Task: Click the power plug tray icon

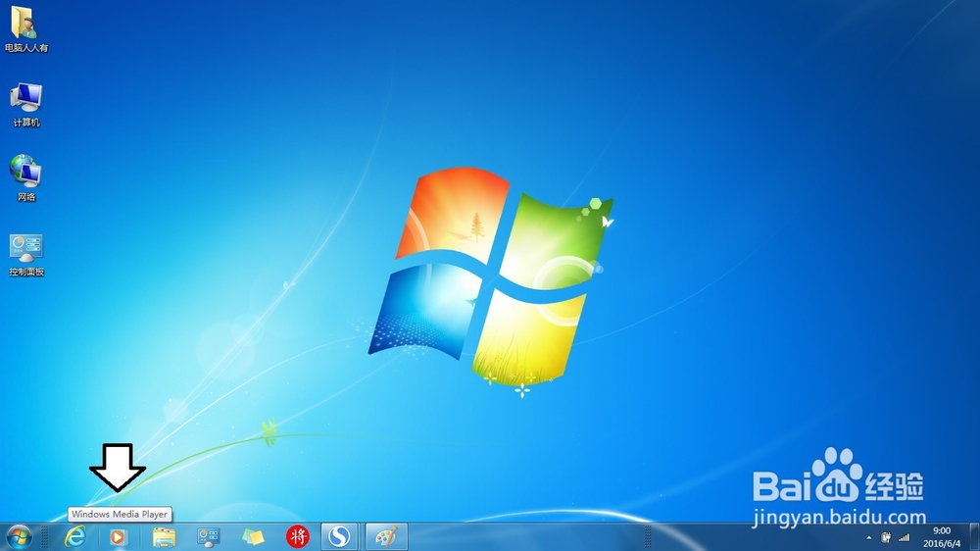Action: coord(886,537)
